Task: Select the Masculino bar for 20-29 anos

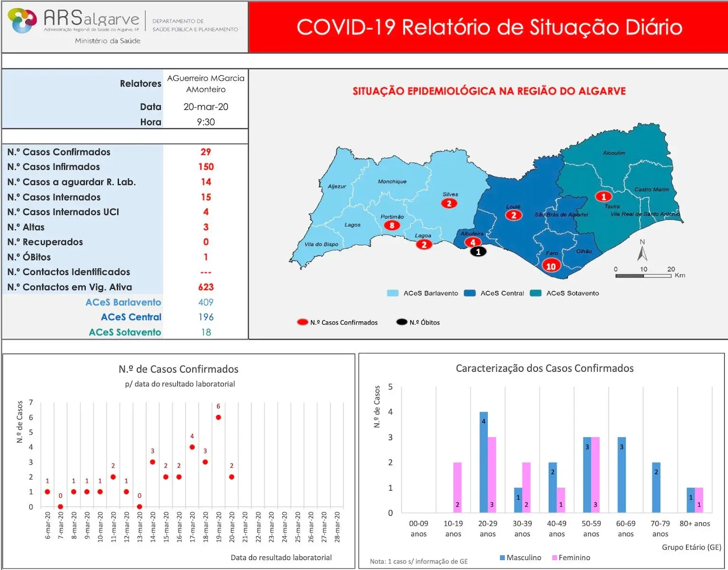Action: coord(484,462)
